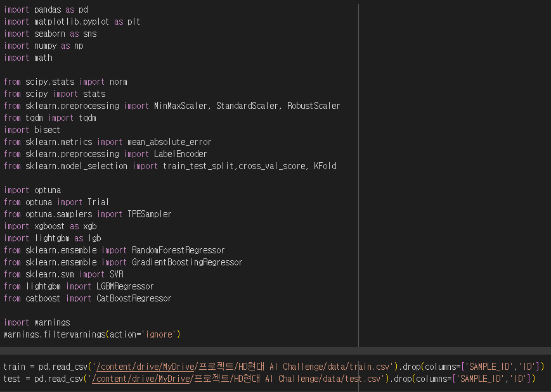Click the 'import numpy as np' line
The height and width of the screenshot is (392, 551).
click(43, 46)
